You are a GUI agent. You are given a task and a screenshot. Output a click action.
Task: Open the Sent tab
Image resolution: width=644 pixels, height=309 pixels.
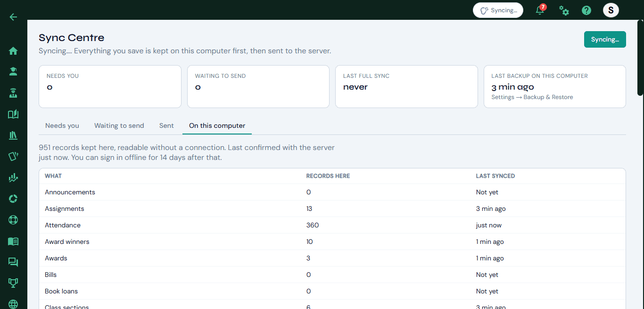click(166, 126)
